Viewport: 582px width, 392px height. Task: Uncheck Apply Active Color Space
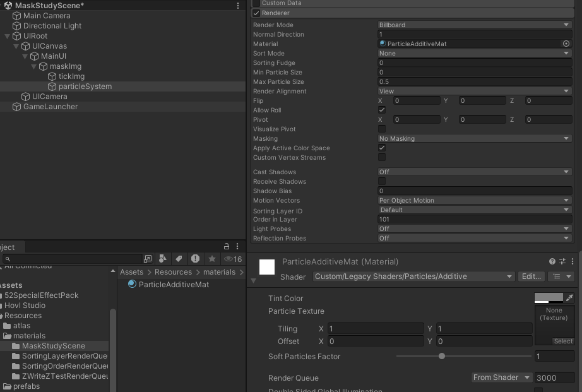382,148
